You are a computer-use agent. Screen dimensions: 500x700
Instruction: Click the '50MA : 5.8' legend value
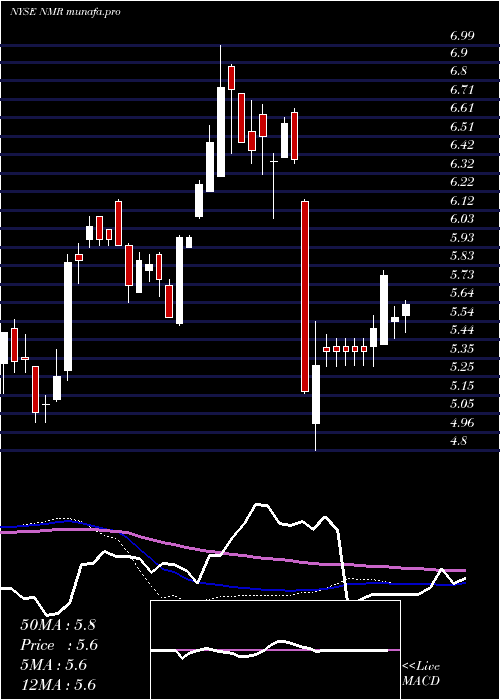[58, 625]
